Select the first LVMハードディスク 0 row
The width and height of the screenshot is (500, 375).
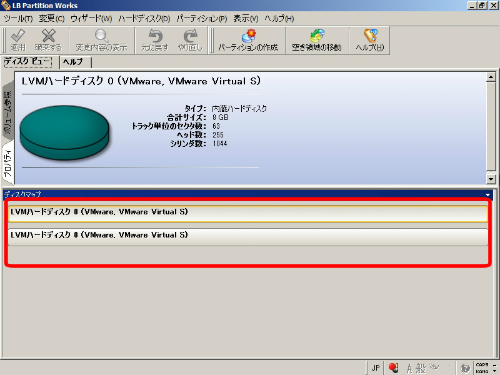pos(248,214)
